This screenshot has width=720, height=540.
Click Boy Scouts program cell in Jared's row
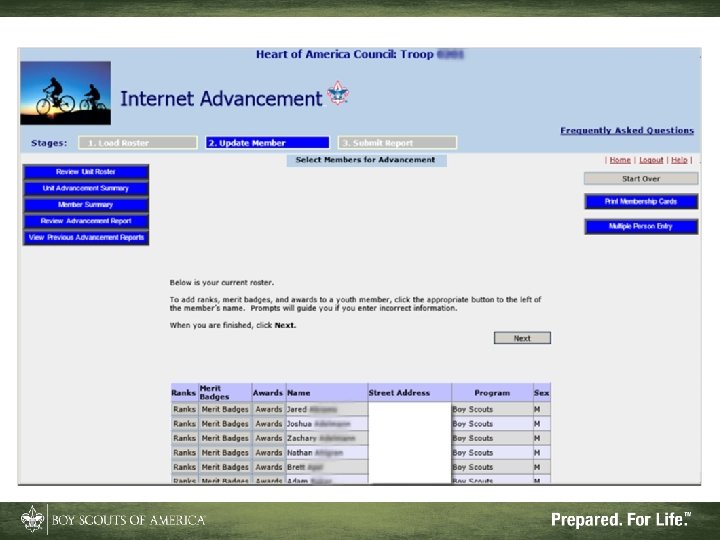click(492, 409)
